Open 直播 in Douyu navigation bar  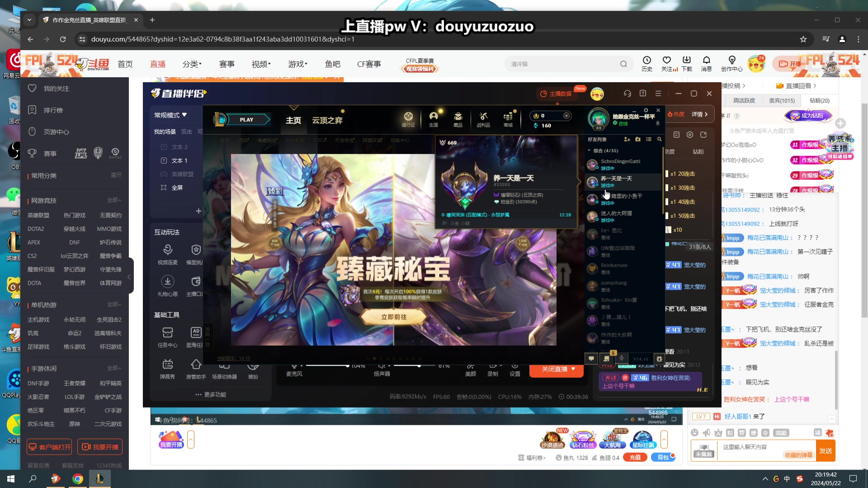[x=158, y=64]
